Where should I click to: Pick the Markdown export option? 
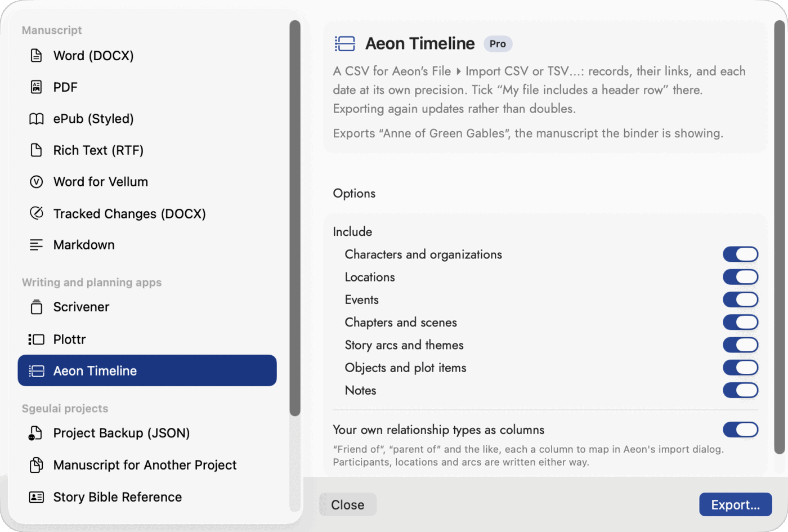pos(147,245)
